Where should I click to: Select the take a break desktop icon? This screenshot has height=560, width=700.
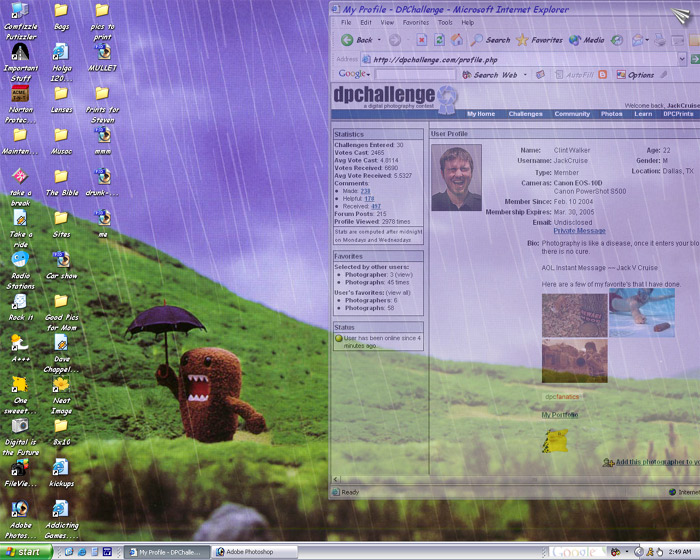tap(20, 187)
